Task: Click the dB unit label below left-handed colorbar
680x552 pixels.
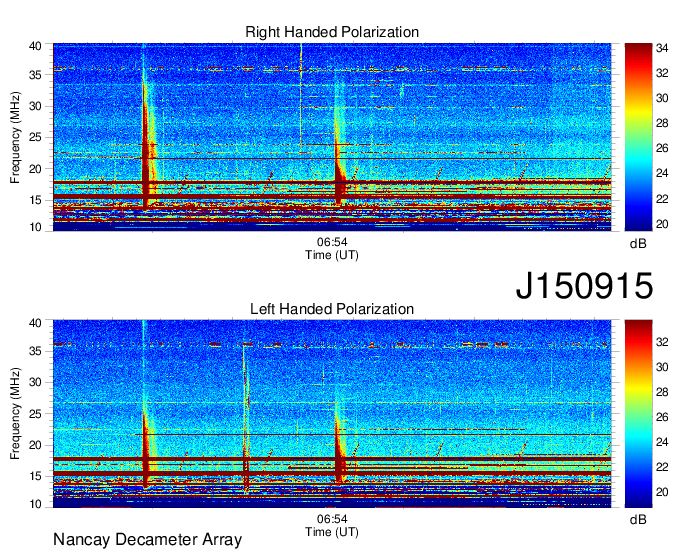Action: point(638,520)
